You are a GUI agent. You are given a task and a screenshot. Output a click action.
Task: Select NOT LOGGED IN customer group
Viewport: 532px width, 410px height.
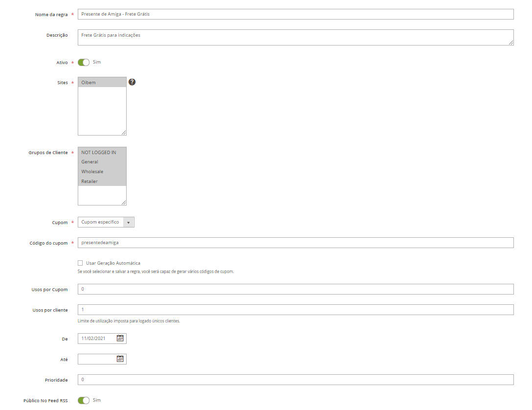point(102,152)
